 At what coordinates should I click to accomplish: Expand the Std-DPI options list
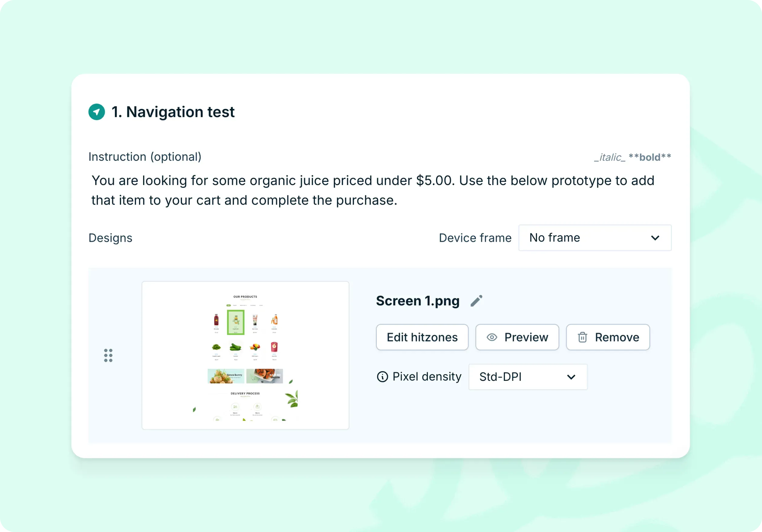pyautogui.click(x=528, y=377)
